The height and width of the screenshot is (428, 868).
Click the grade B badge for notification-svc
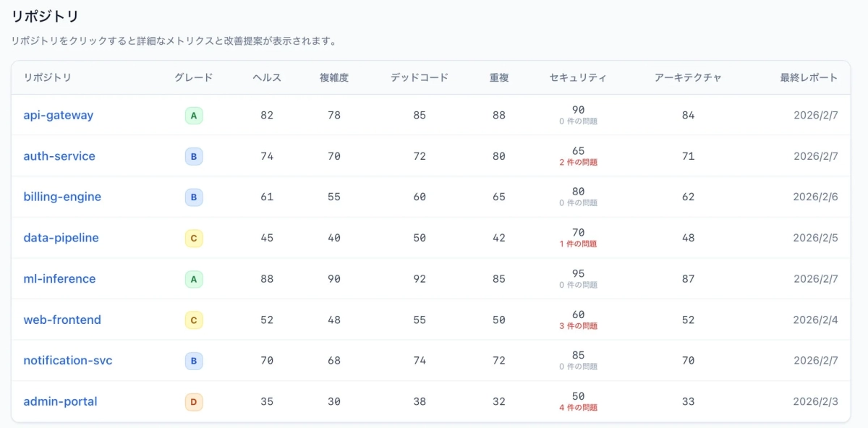(193, 361)
